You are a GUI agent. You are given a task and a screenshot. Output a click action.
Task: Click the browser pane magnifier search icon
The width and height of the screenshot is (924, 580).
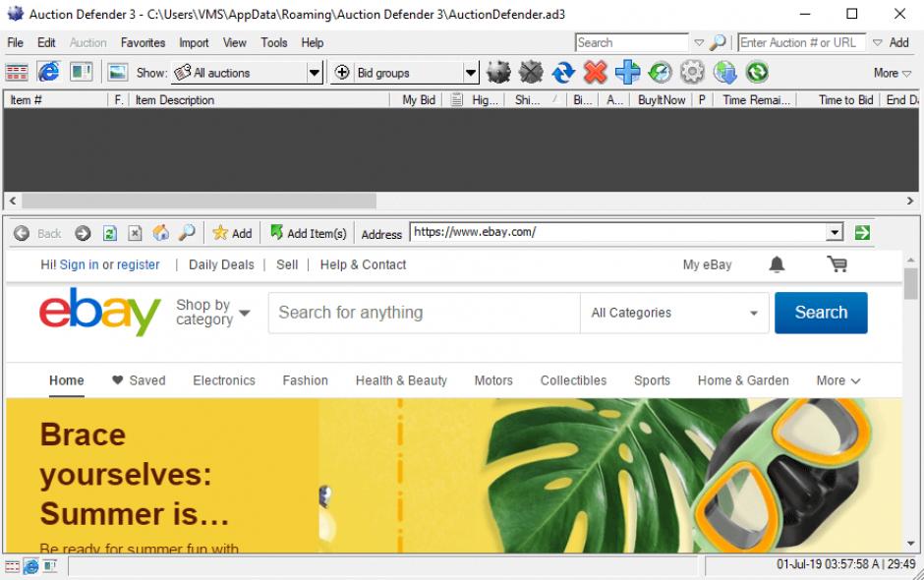[187, 233]
